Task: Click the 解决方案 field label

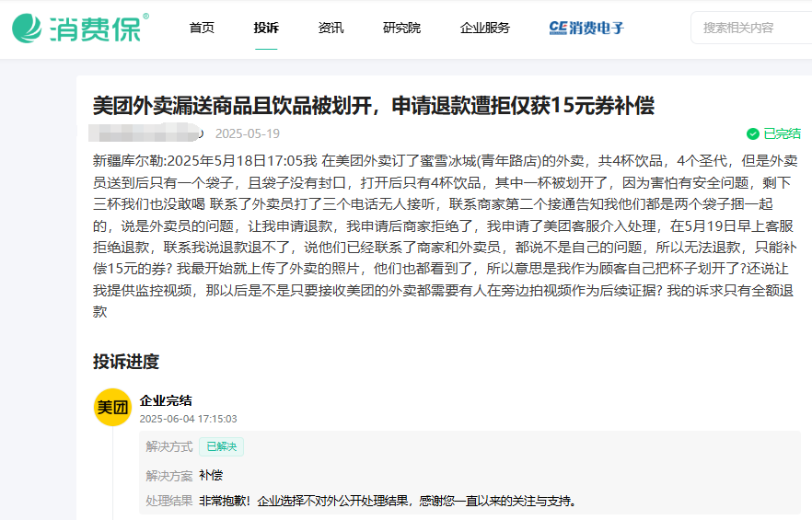Action: pos(168,475)
